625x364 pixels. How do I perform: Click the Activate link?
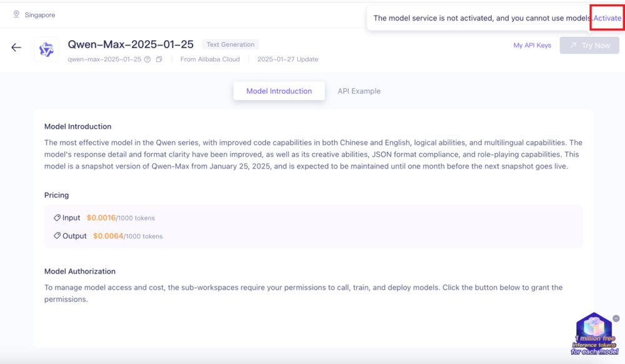coord(607,18)
